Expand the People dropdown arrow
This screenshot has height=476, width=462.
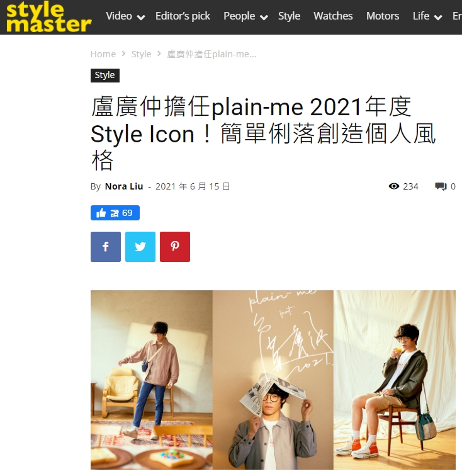click(264, 18)
